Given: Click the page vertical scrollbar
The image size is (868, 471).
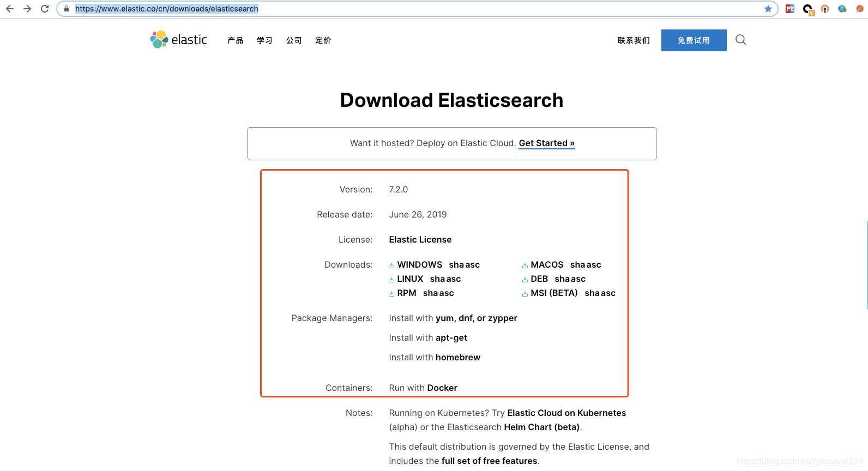Looking at the screenshot, I should pos(866,264).
